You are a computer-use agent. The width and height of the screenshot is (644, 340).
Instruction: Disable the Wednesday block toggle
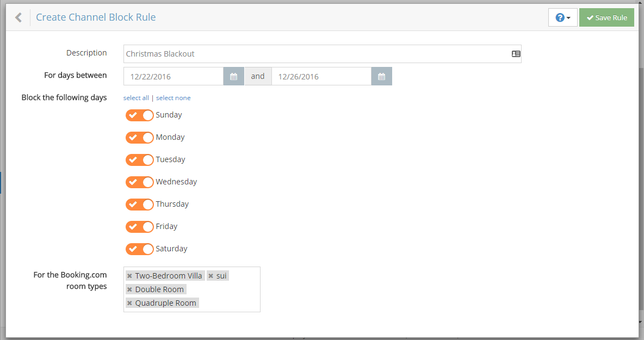[140, 182]
